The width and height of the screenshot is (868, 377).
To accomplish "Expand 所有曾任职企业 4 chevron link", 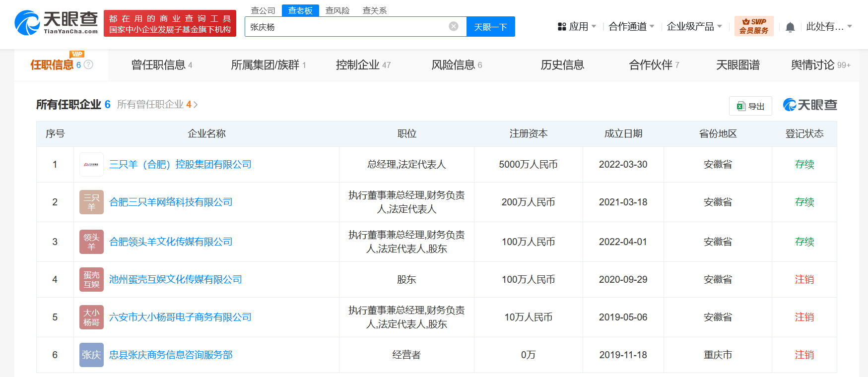I will (157, 104).
